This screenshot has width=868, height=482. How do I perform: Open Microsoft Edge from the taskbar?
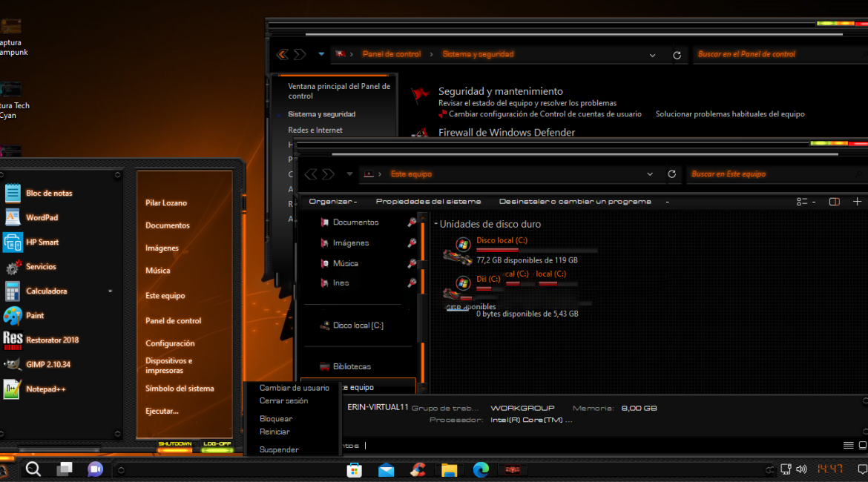coord(481,469)
